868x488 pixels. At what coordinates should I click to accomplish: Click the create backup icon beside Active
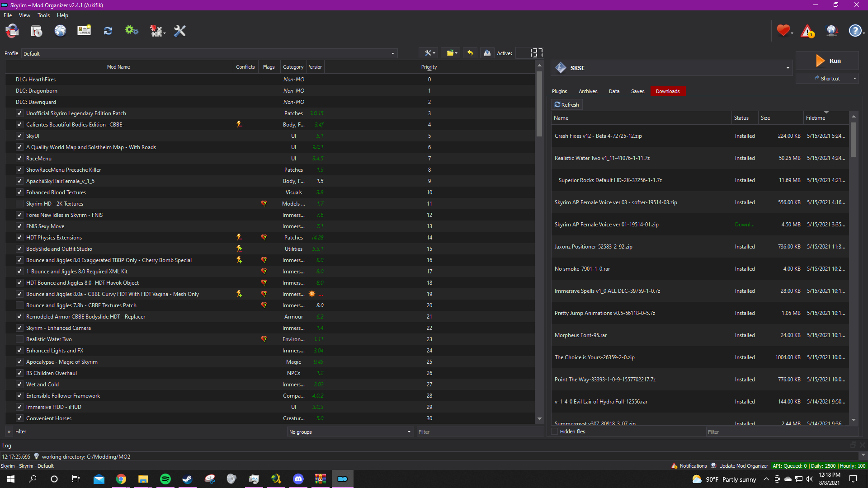pyautogui.click(x=487, y=53)
